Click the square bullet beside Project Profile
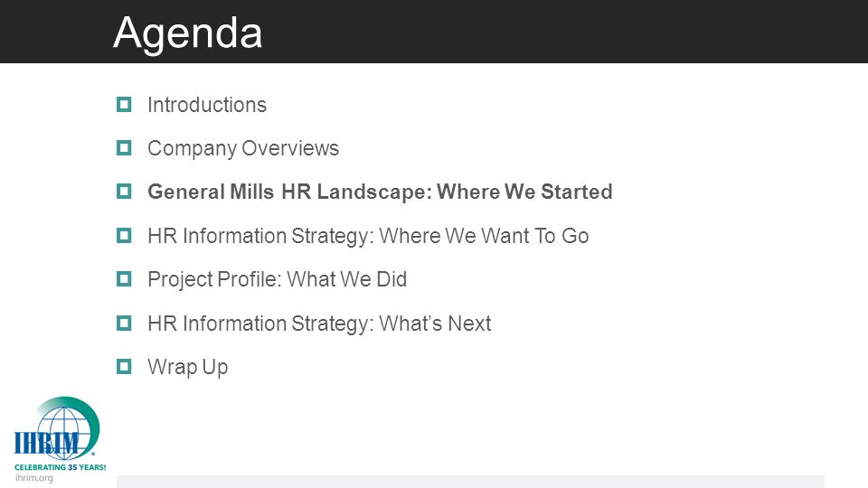868x488 pixels. (x=124, y=279)
